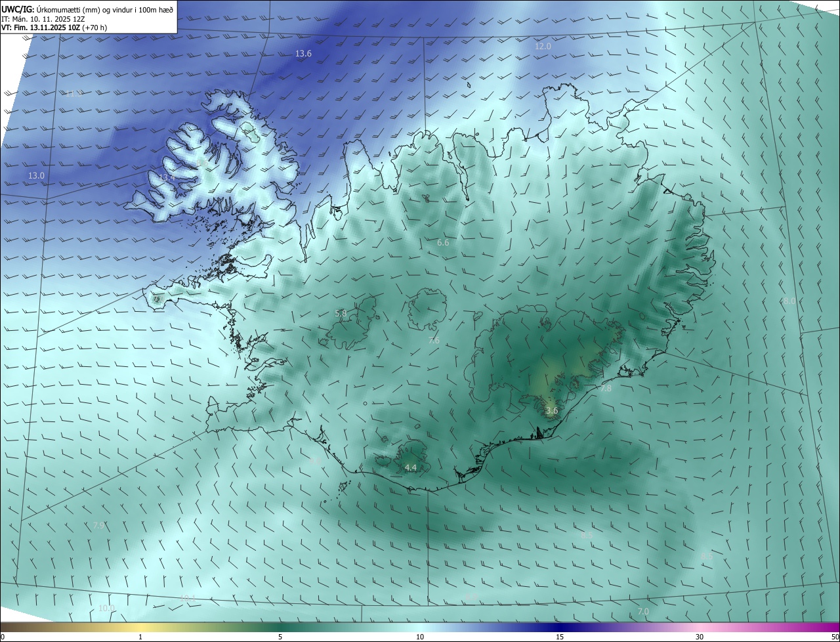Click the 'IT: Mán. 10. 11. 2025 12Z' line
This screenshot has height=642, width=840.
(43, 18)
